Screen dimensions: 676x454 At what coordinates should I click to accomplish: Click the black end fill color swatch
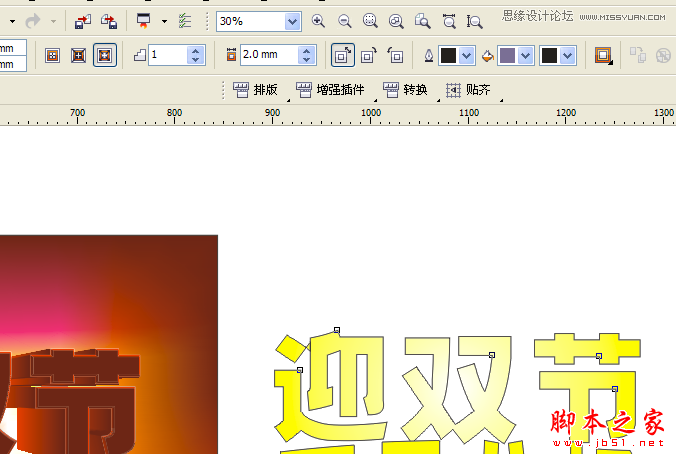(549, 55)
